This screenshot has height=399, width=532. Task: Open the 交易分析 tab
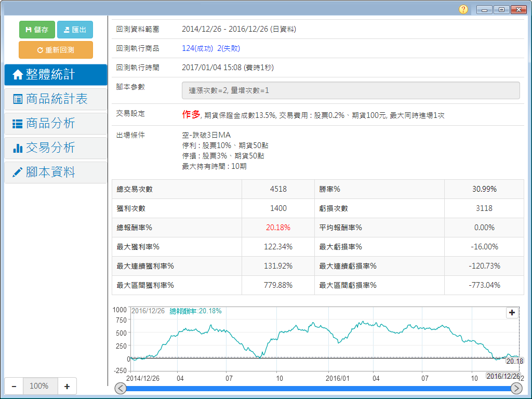56,148
